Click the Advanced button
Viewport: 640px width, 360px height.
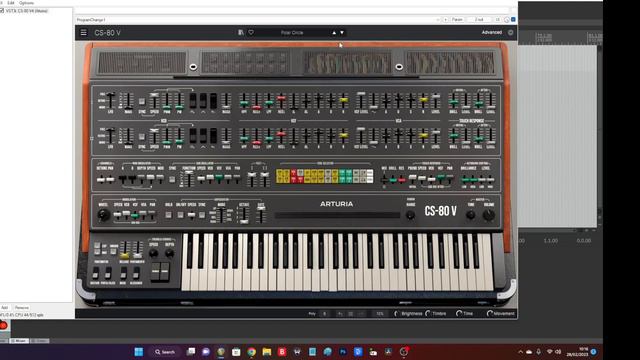(x=491, y=32)
